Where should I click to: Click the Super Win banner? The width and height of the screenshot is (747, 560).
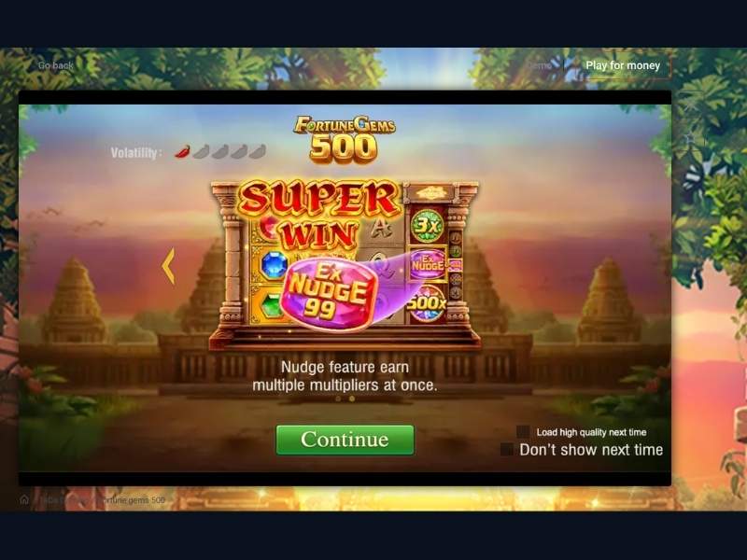pos(318,215)
